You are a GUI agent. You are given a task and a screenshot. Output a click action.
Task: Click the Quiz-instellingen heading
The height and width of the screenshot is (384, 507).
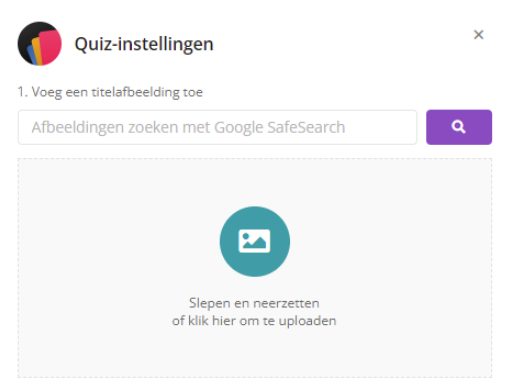pos(144,44)
